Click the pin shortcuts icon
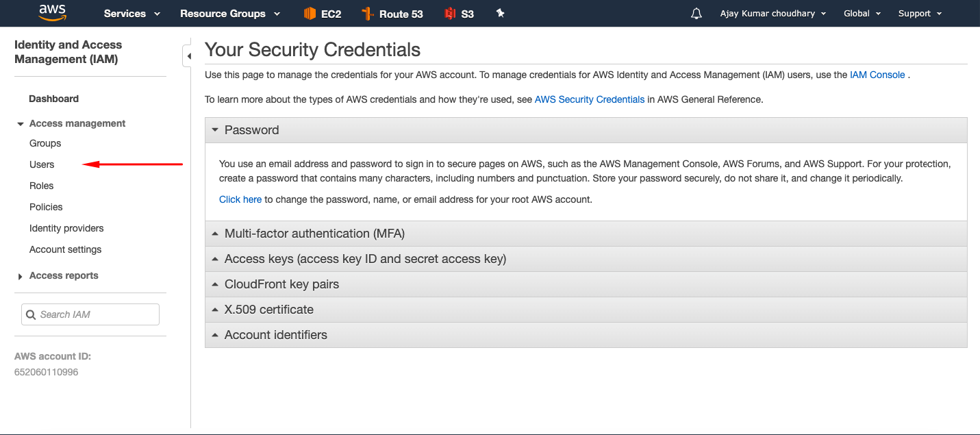Image resolution: width=980 pixels, height=435 pixels. tap(501, 13)
